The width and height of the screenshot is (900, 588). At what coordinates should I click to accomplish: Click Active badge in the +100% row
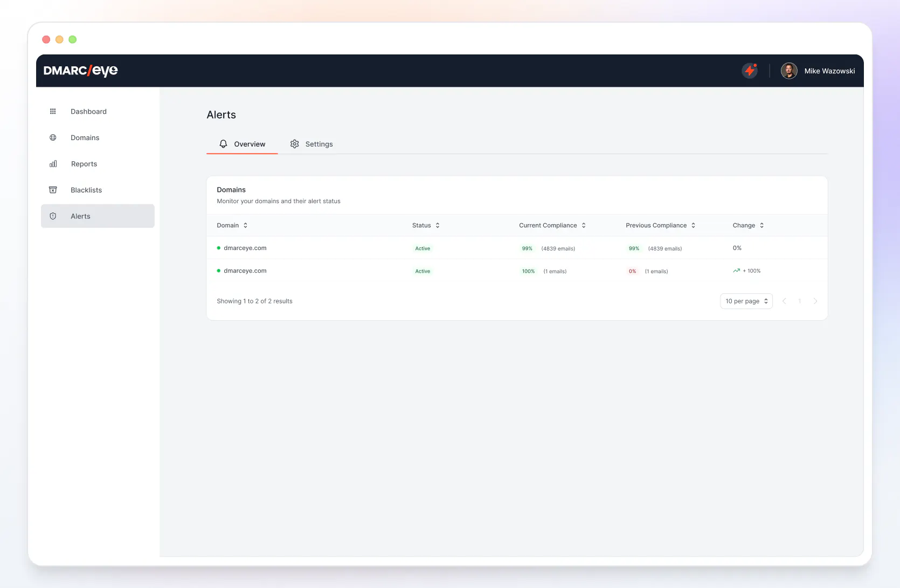[x=423, y=271]
